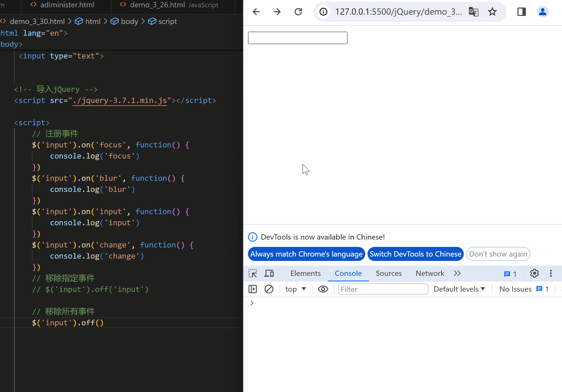The height and width of the screenshot is (392, 562).
Task: Clear the console with the ban icon
Action: pos(269,289)
